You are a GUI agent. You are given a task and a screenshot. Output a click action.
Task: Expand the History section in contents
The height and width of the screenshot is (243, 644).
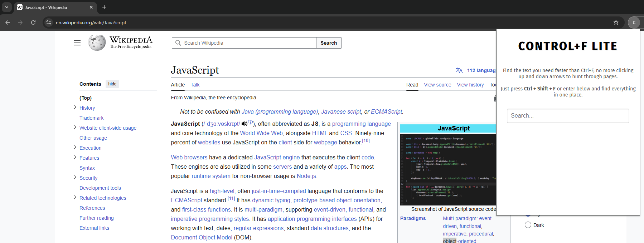coord(75,107)
